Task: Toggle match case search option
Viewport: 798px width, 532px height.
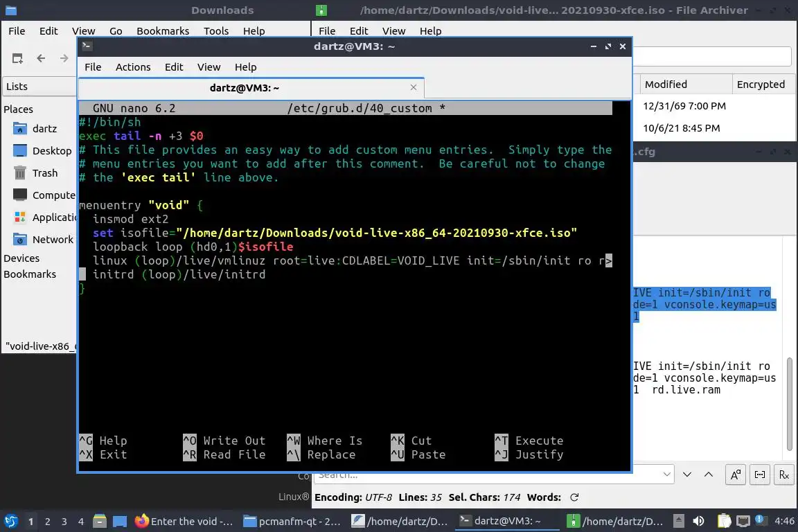Action: [x=736, y=475]
